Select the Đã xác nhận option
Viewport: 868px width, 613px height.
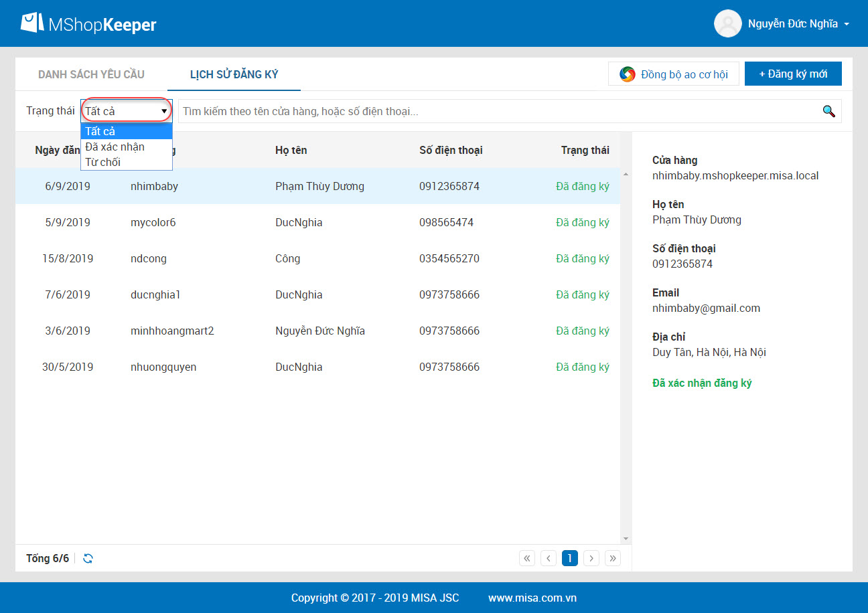coord(115,147)
